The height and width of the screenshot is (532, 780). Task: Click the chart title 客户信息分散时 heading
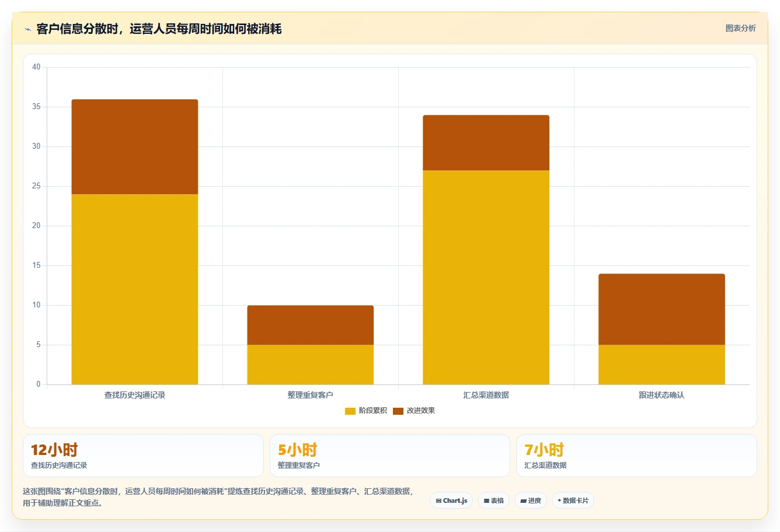tap(159, 29)
